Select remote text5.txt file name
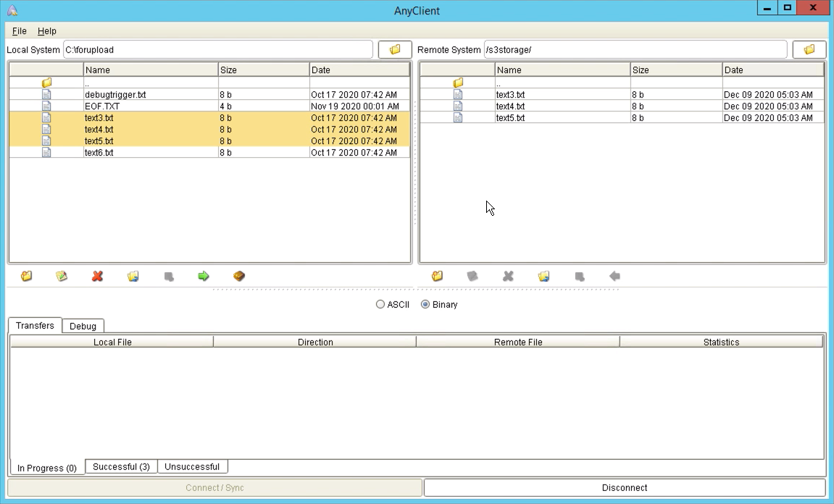The width and height of the screenshot is (834, 504). pos(510,117)
